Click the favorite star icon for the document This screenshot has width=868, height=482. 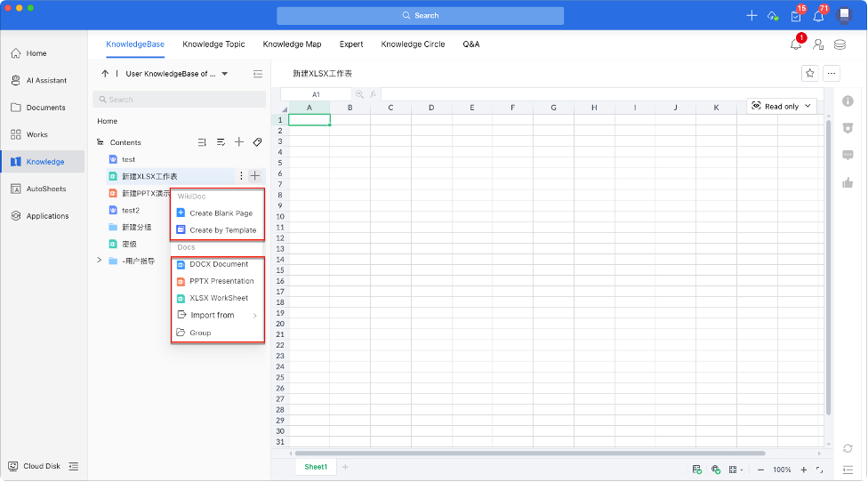[x=809, y=74]
